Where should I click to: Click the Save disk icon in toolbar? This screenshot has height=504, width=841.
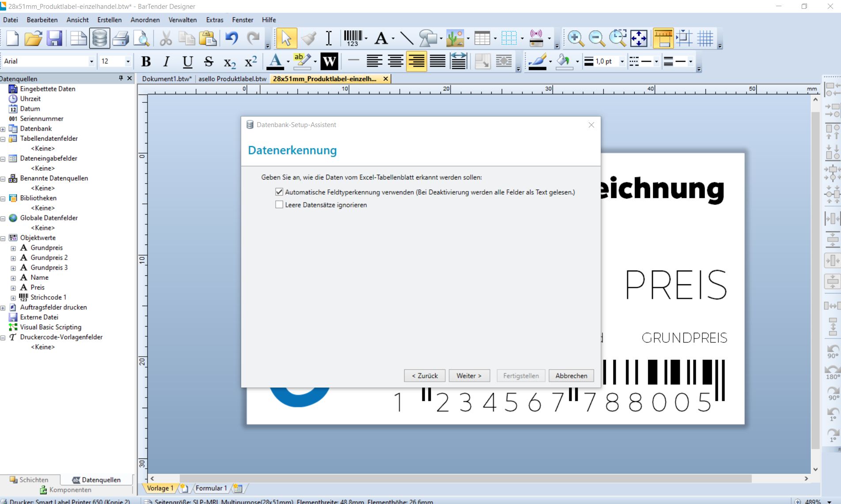[x=54, y=39]
